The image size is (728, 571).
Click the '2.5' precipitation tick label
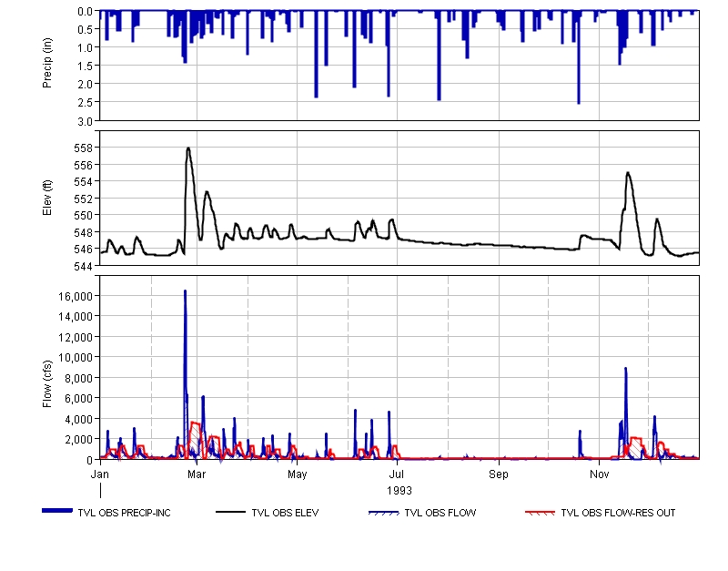pyautogui.click(x=85, y=103)
